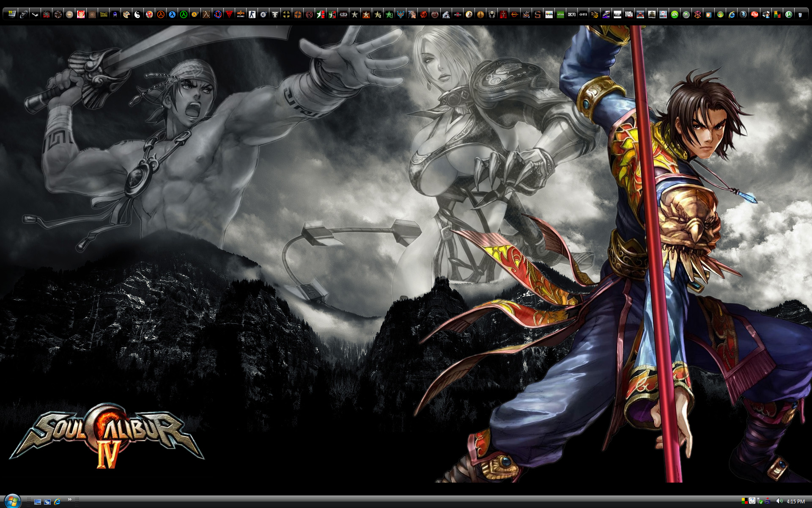Screen dimensions: 812x508
Task: Launch the NHL 08 EA Sports icon
Action: click(663, 14)
